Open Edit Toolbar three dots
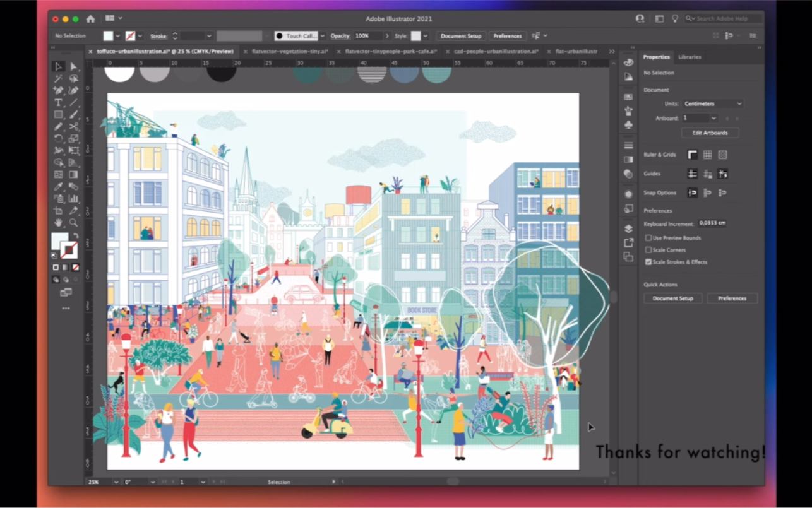Viewport: 812px width, 508px height. click(x=66, y=309)
